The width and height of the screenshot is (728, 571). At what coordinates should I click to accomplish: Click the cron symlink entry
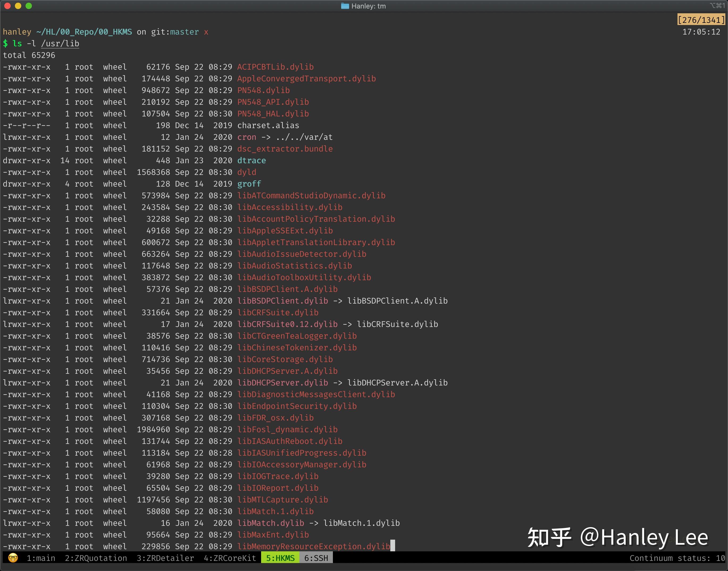246,137
